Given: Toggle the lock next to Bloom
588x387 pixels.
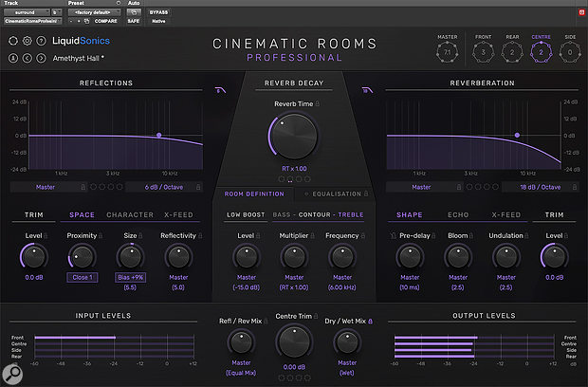Looking at the screenshot, I should pos(471,236).
